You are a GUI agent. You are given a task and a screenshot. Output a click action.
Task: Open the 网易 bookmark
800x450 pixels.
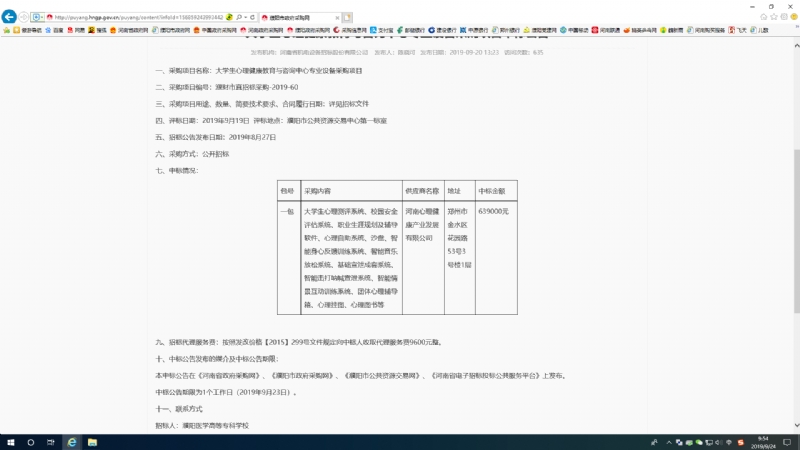(76, 30)
